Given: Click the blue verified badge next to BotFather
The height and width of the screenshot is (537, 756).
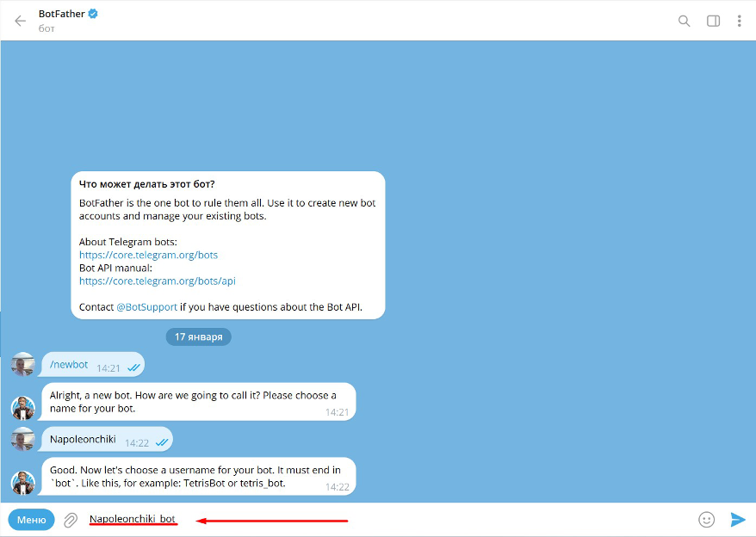Looking at the screenshot, I should tap(93, 14).
